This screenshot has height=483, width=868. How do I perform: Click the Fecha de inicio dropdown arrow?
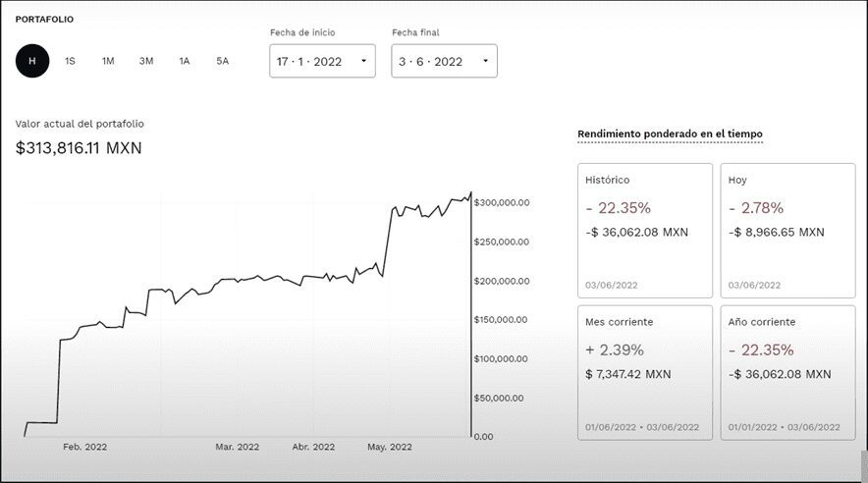coord(363,61)
